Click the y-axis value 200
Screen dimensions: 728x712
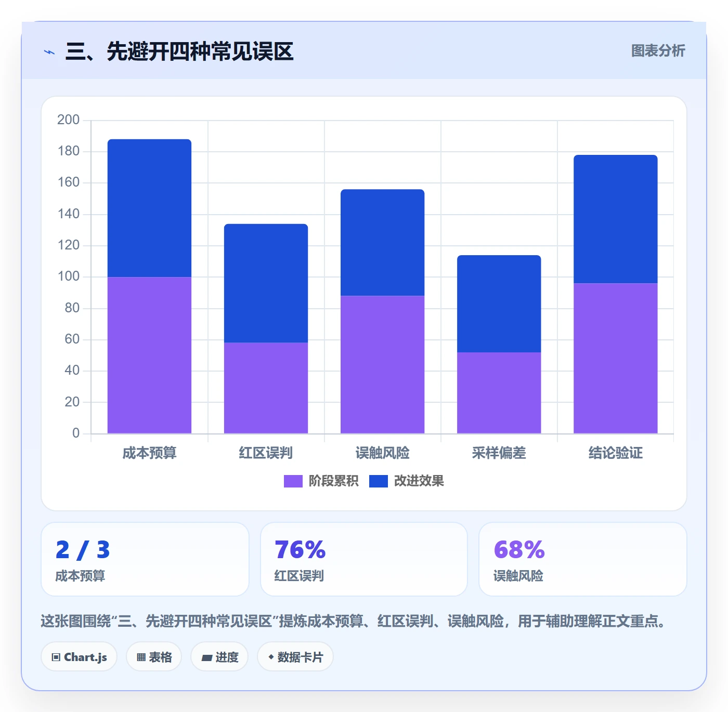tap(68, 120)
